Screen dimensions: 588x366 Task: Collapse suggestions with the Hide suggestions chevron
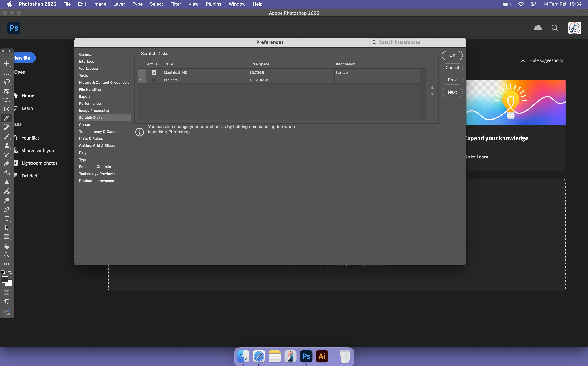coord(523,60)
